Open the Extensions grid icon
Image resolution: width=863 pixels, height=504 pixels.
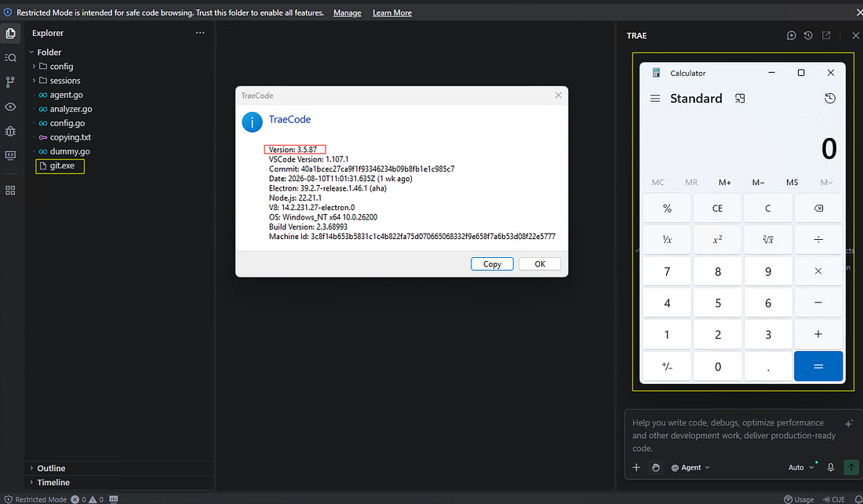point(10,190)
